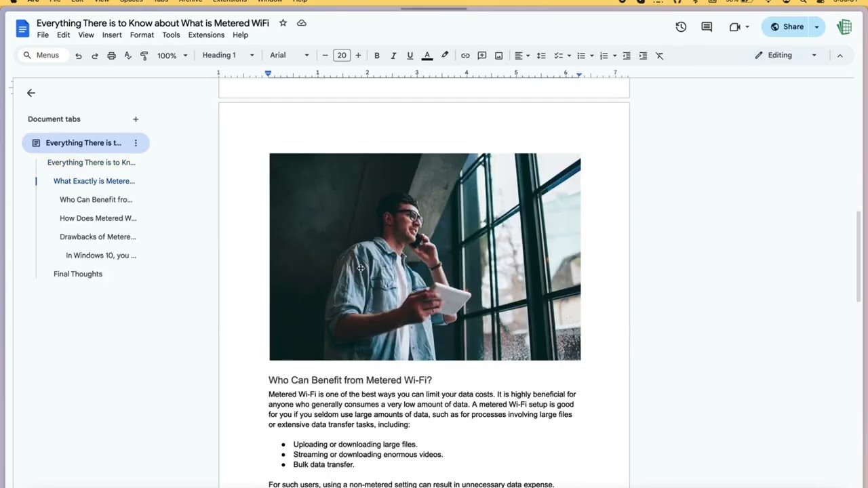Decrease font size with the minus button
Image resolution: width=868 pixels, height=488 pixels.
(325, 56)
